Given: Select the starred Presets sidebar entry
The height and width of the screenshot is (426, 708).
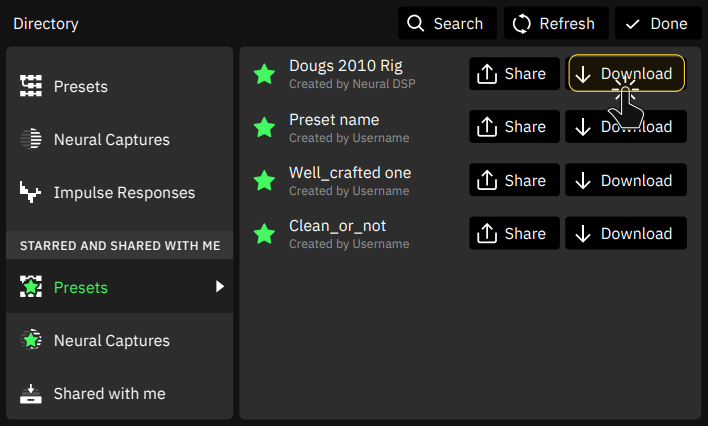Looking at the screenshot, I should [x=119, y=287].
